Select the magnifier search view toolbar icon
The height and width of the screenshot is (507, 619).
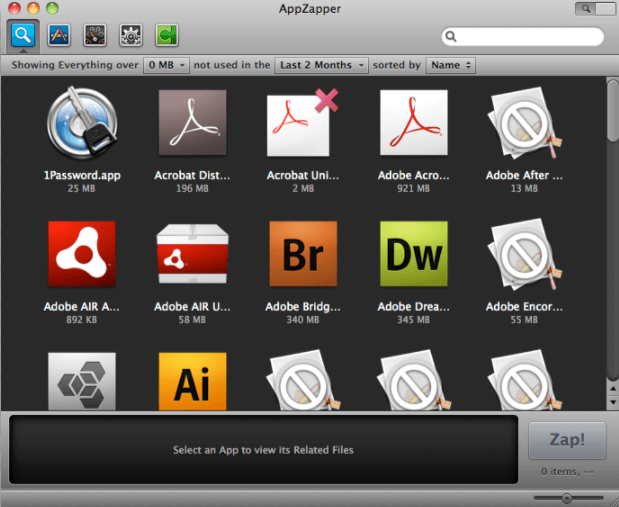click(x=23, y=35)
